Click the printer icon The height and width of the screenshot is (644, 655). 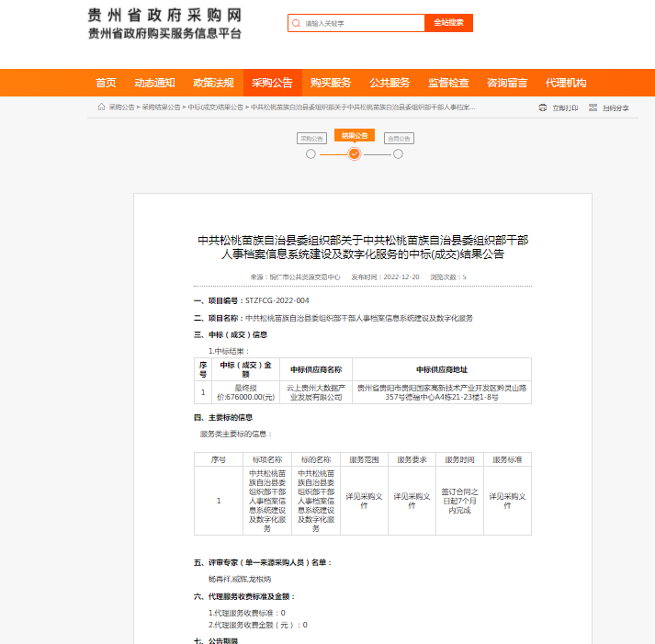click(x=543, y=107)
